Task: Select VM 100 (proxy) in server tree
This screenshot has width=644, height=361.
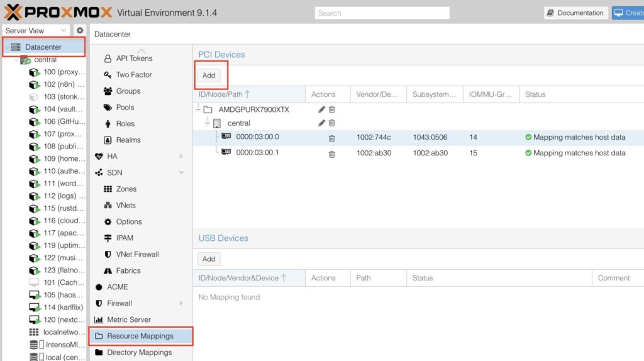Action: [x=58, y=72]
